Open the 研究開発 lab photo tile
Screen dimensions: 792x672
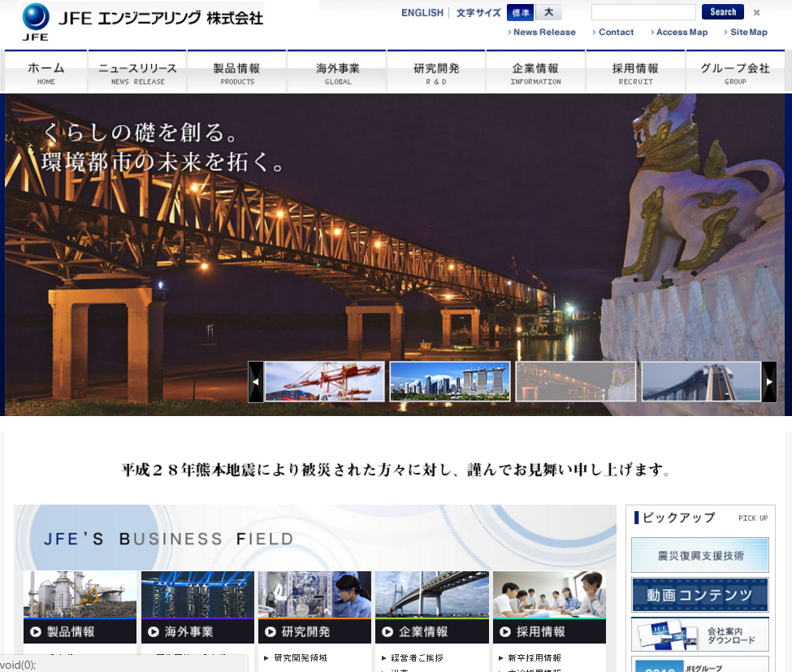(x=314, y=594)
